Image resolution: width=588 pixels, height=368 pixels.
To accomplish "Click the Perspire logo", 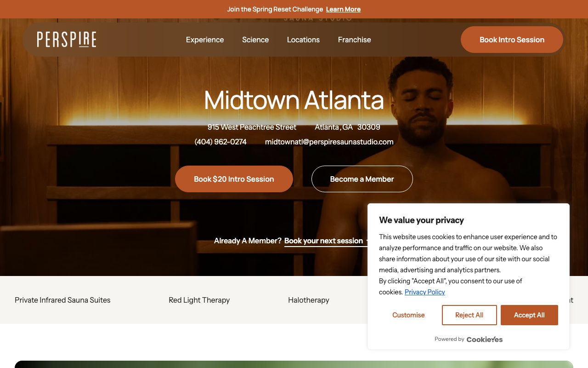I will [67, 40].
